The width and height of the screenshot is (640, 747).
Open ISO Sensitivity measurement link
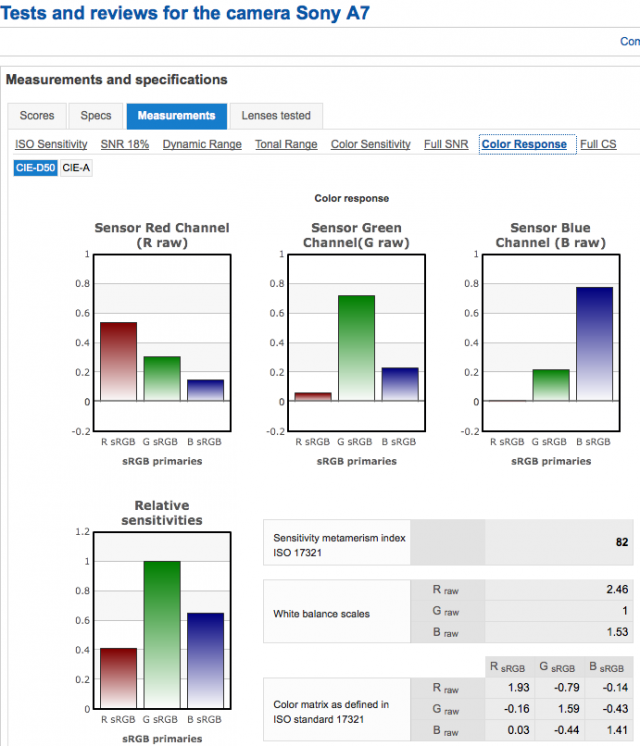[x=51, y=144]
